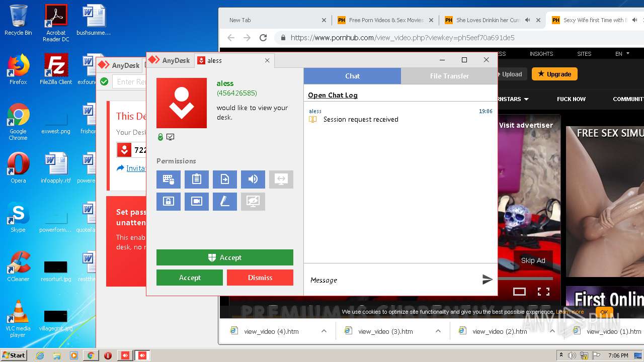Open the Chat Log link
The height and width of the screenshot is (362, 644).
pos(333,95)
